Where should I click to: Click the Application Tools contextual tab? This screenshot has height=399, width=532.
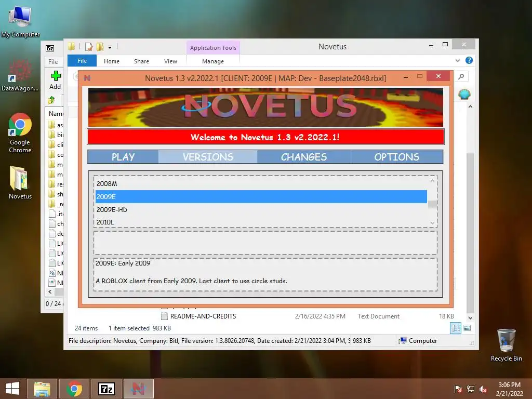213,48
